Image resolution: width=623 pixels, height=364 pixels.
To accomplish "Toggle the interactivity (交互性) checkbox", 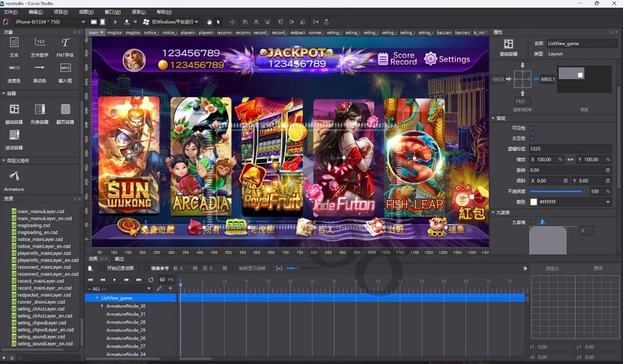I will 532,138.
